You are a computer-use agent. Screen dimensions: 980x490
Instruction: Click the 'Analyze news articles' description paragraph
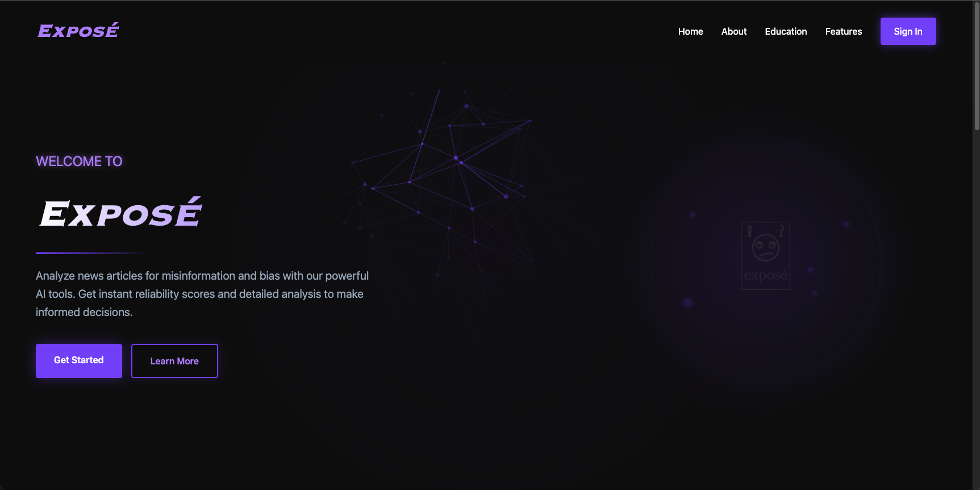pyautogui.click(x=202, y=294)
